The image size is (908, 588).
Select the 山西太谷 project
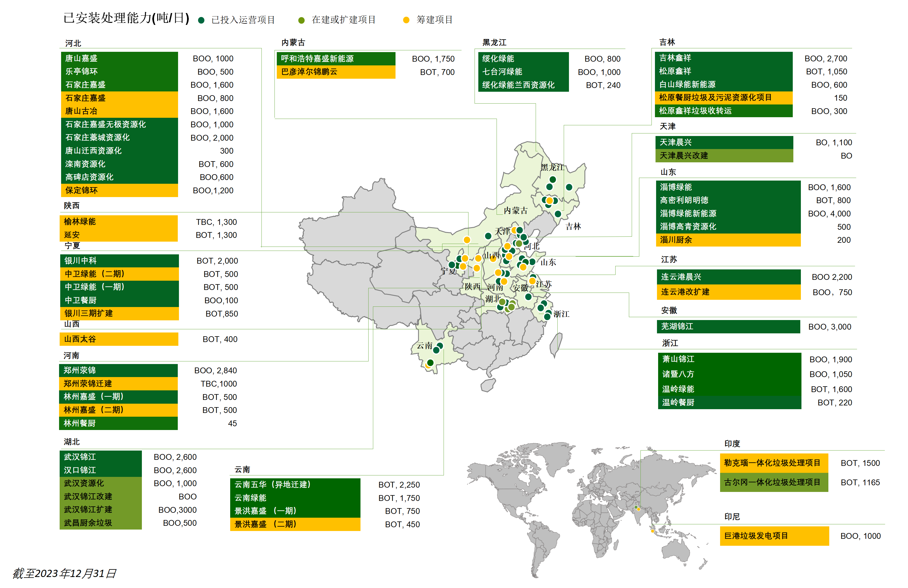coord(119,339)
